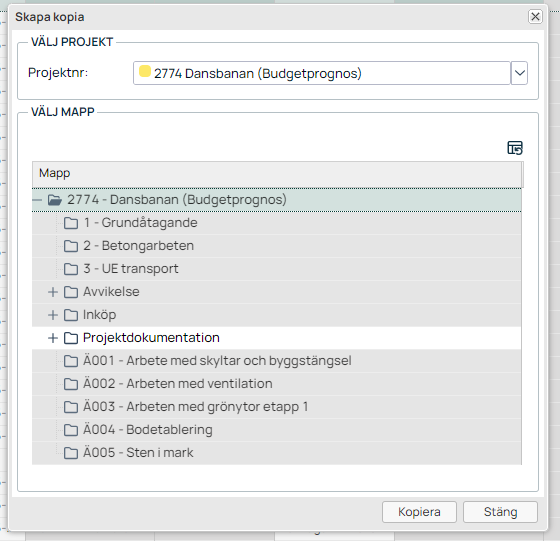
Task: Click the open folder icon of 2774 root
Action: point(55,200)
